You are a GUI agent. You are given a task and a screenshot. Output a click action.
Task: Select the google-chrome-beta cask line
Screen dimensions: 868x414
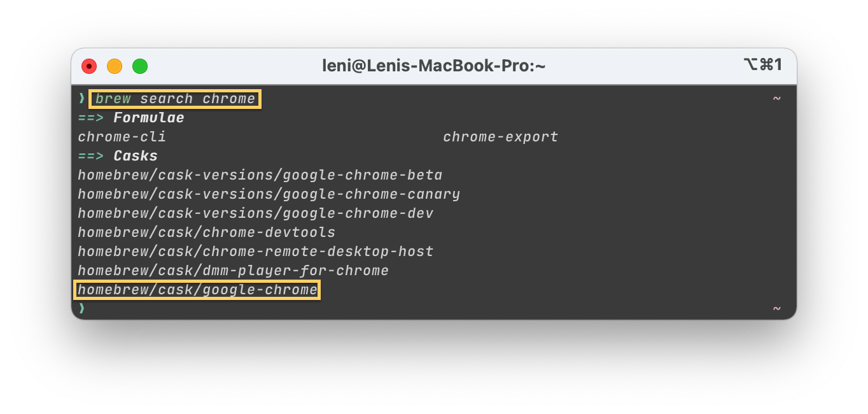point(260,175)
